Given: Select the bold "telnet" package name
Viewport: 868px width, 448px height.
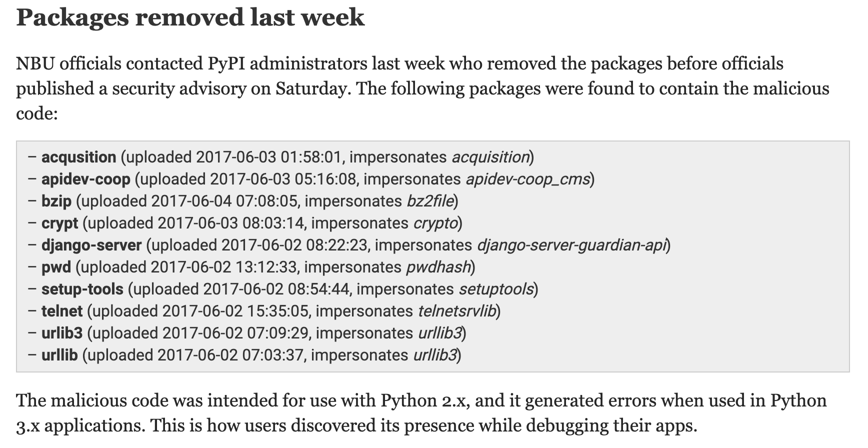Looking at the screenshot, I should tap(62, 311).
